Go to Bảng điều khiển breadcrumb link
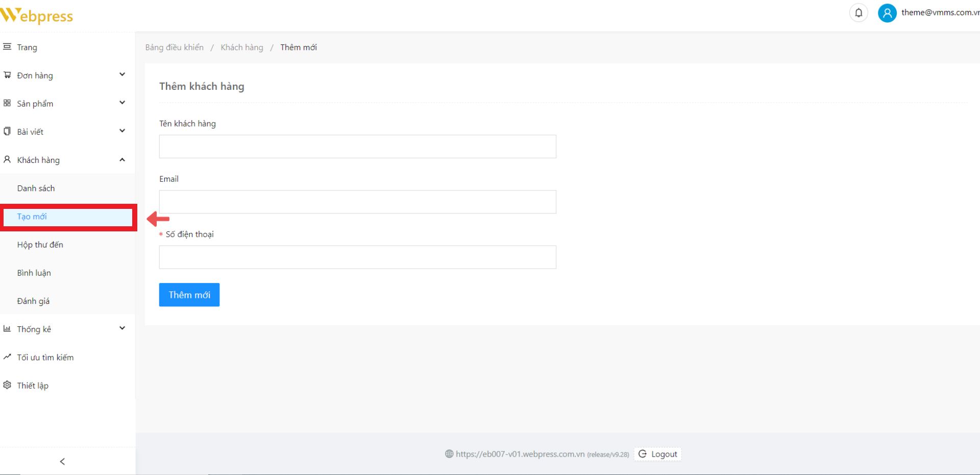Image resolution: width=980 pixels, height=475 pixels. [x=174, y=47]
